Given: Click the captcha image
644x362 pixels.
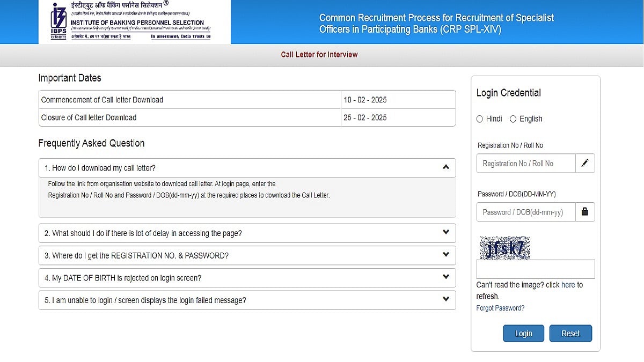Looking at the screenshot, I should tap(504, 248).
